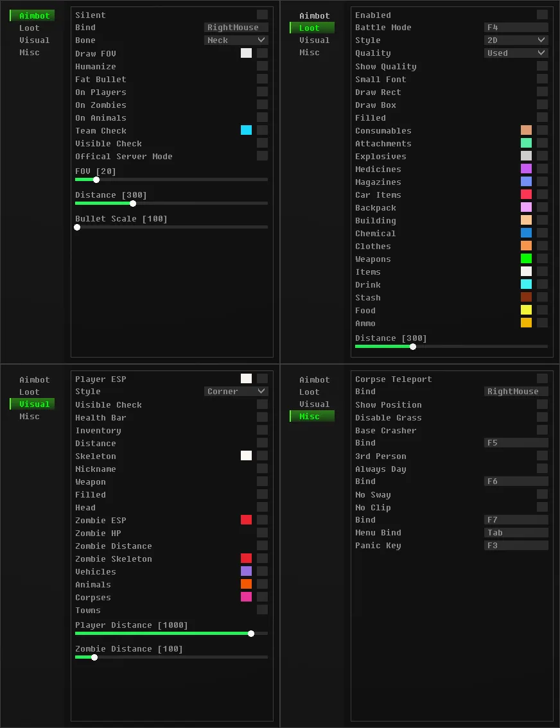Image resolution: width=560 pixels, height=728 pixels.
Task: Open the Player ESP Style dropdown showing Corner
Action: [235, 391]
